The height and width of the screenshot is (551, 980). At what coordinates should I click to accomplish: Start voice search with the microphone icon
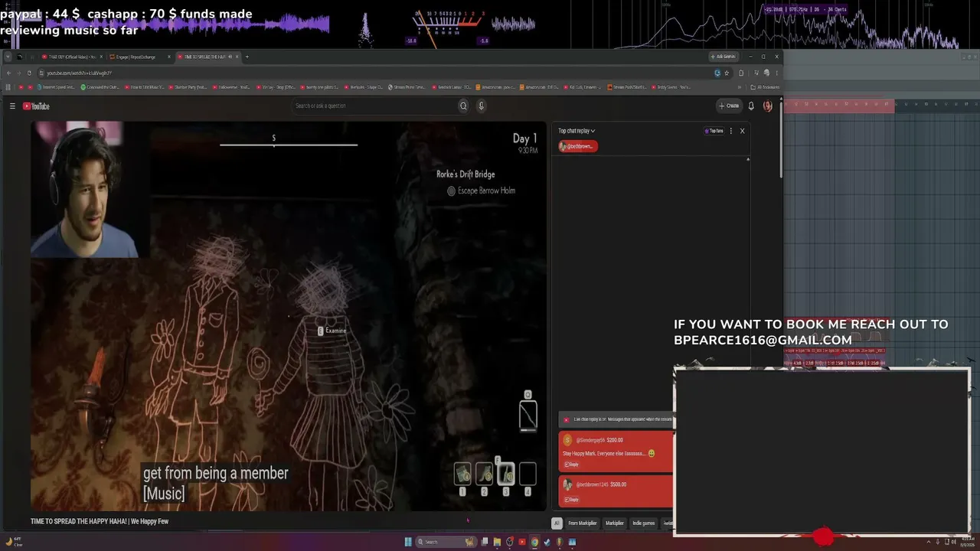(x=482, y=106)
